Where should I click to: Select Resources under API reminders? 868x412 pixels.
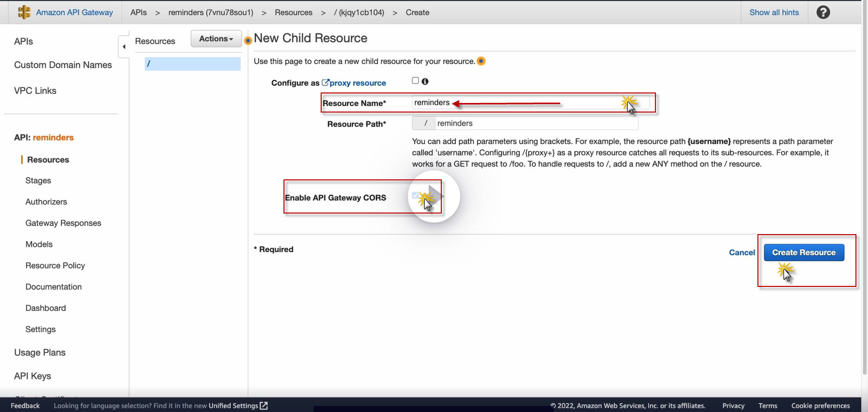(x=48, y=159)
